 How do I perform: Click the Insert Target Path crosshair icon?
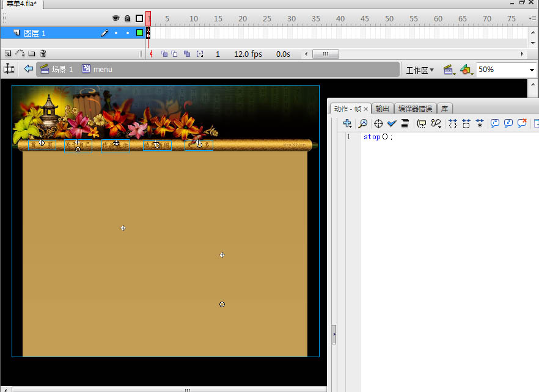pyautogui.click(x=378, y=124)
